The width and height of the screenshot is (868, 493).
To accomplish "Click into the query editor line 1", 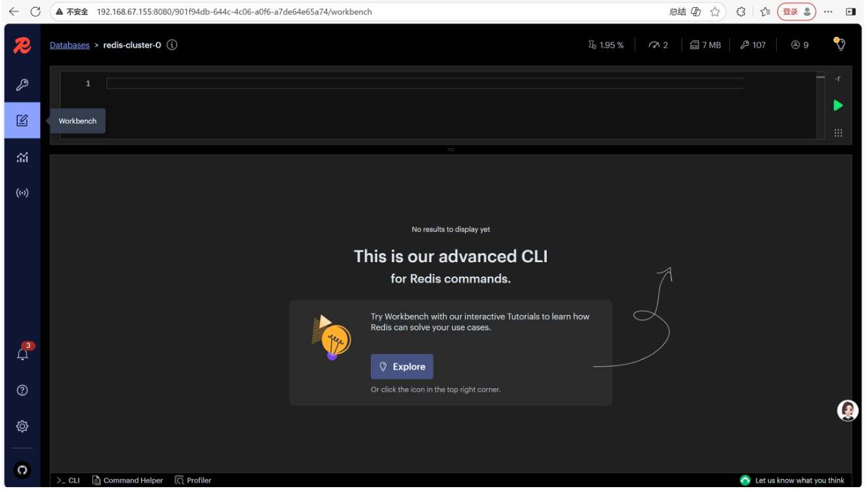I will [x=425, y=83].
